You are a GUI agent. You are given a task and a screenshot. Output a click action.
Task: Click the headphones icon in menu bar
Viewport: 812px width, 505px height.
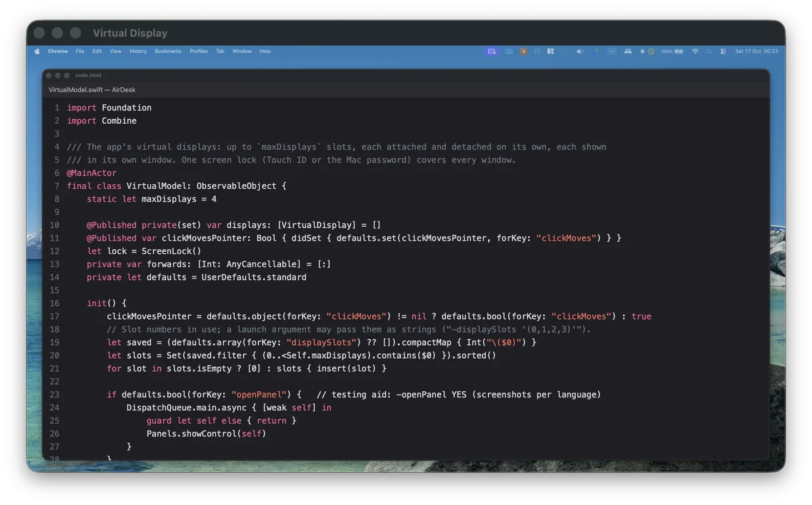tap(537, 51)
